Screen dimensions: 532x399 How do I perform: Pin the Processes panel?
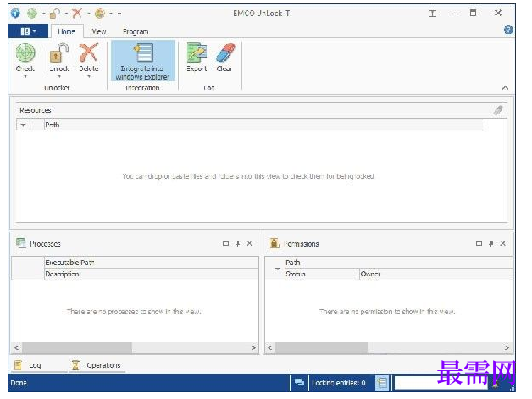tap(238, 244)
